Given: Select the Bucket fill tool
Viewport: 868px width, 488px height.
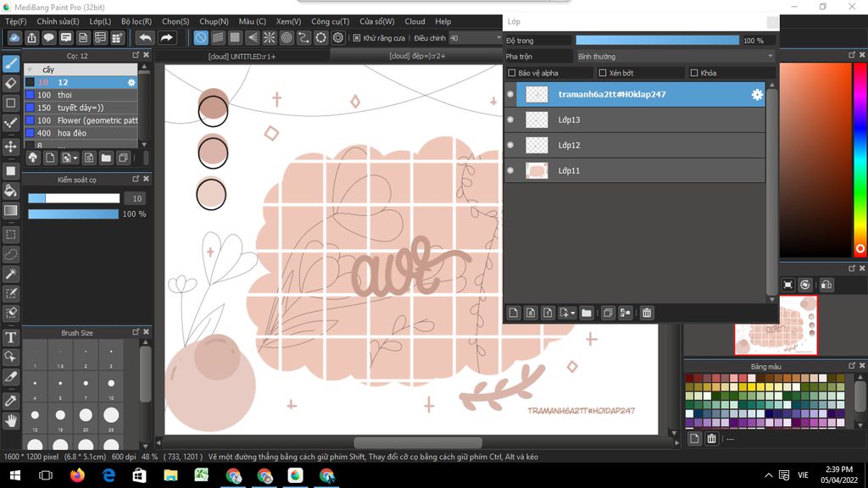Looking at the screenshot, I should (11, 191).
